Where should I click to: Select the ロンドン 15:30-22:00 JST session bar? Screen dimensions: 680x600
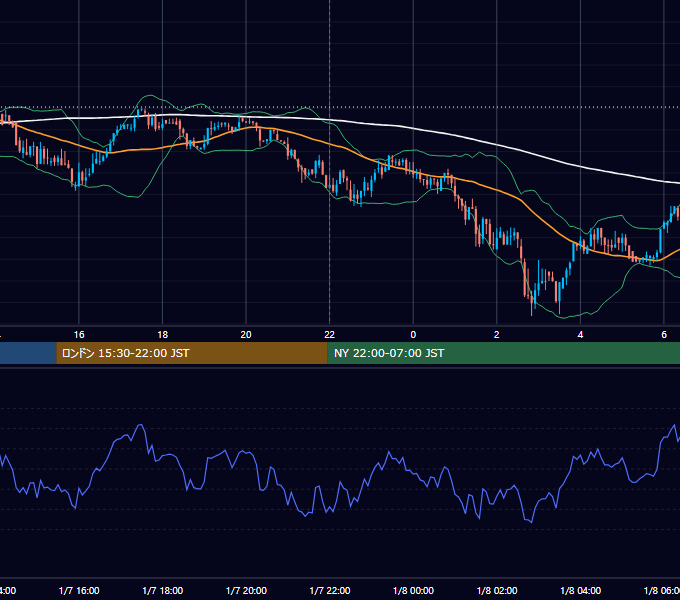pos(192,353)
